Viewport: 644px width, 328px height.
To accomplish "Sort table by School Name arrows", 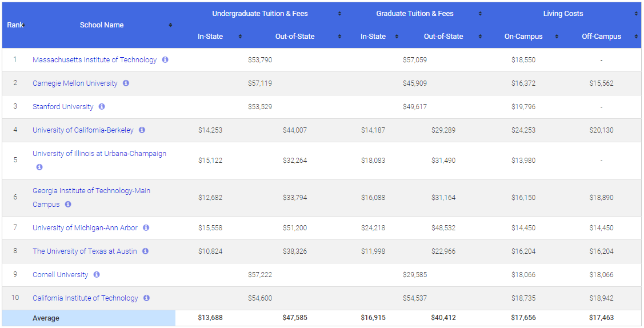I will click(170, 25).
